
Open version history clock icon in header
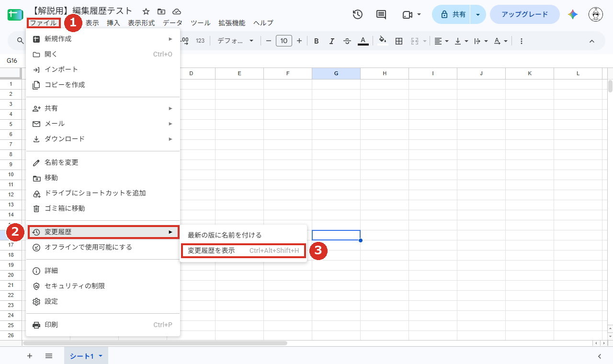coord(357,14)
